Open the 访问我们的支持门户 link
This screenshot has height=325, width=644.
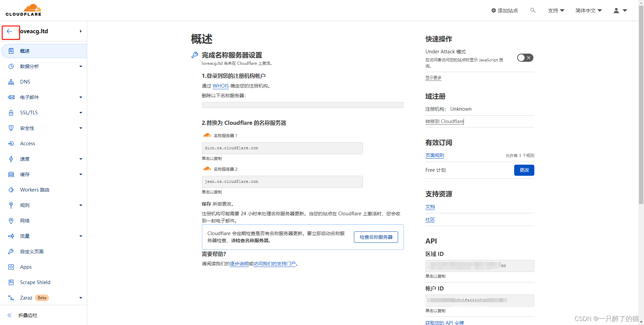(x=274, y=264)
